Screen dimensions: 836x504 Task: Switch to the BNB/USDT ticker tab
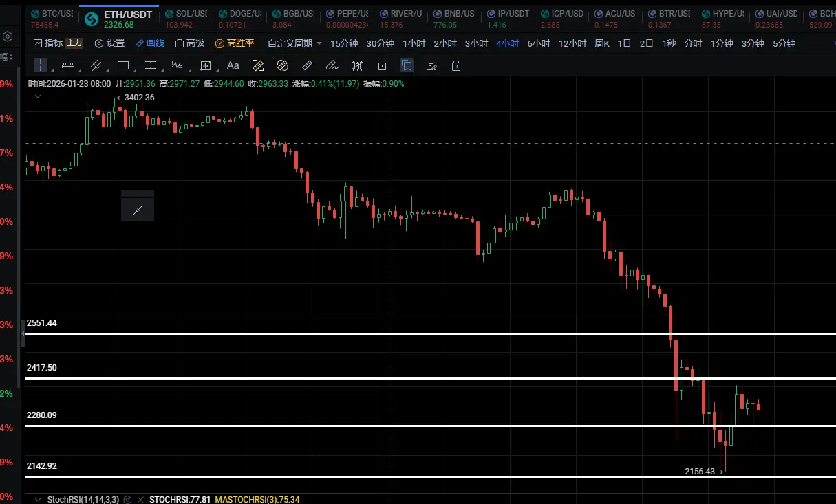pyautogui.click(x=454, y=19)
